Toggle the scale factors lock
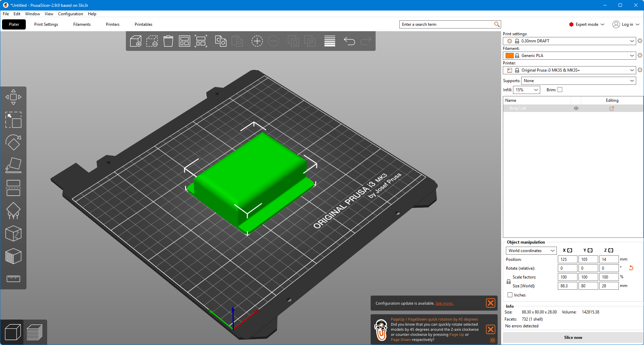 [509, 282]
